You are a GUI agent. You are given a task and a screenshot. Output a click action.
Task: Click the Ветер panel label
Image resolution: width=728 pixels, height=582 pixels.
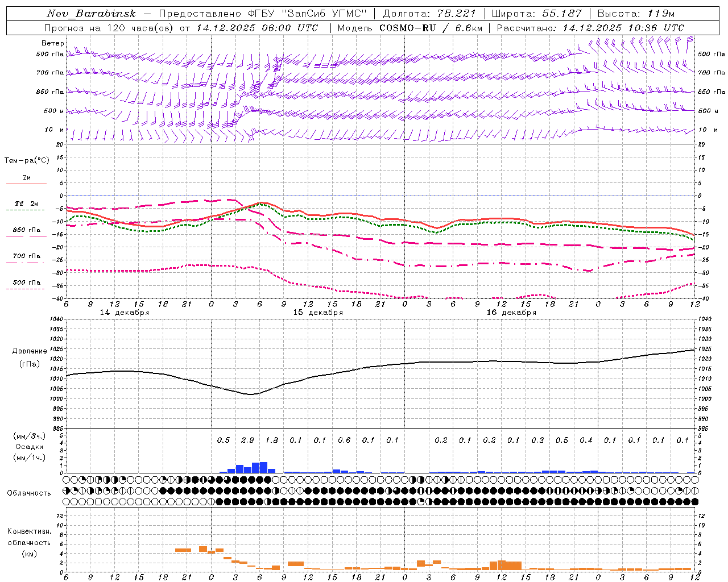53,43
